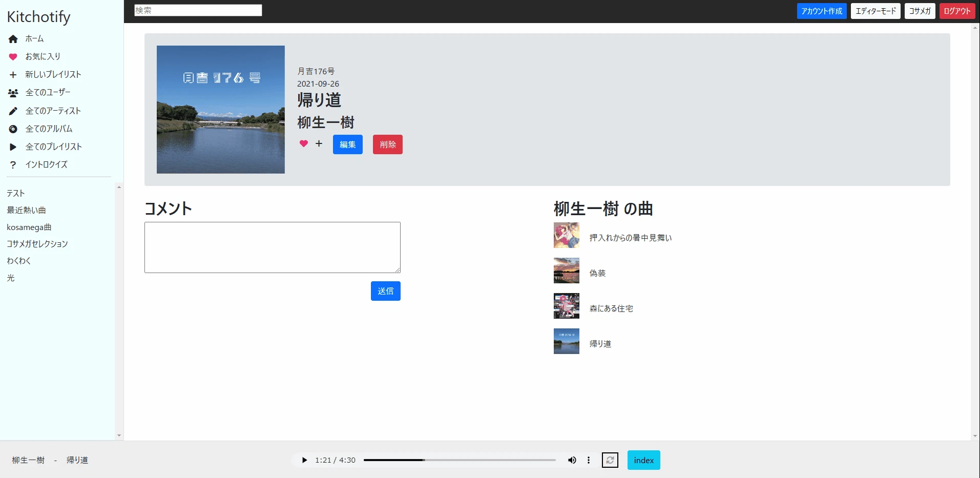Open song title 押入れからの暑中見舞い
This screenshot has width=980, height=478.
pos(631,238)
